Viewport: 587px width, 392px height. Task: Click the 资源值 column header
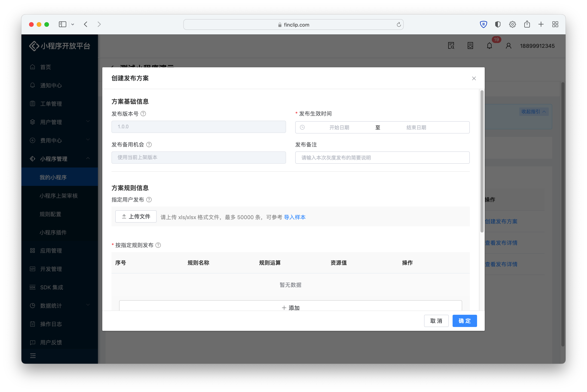click(338, 263)
